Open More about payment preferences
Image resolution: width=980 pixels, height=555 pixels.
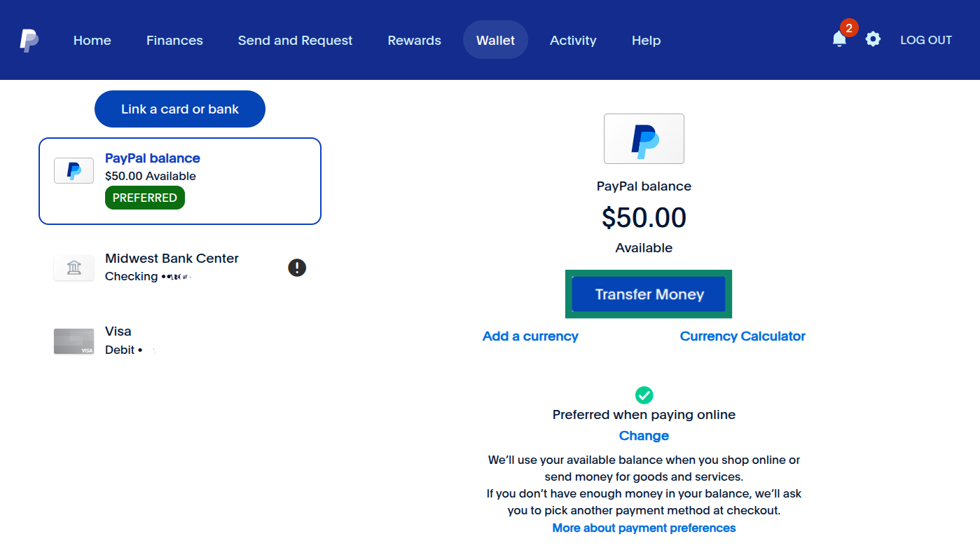pyautogui.click(x=644, y=528)
